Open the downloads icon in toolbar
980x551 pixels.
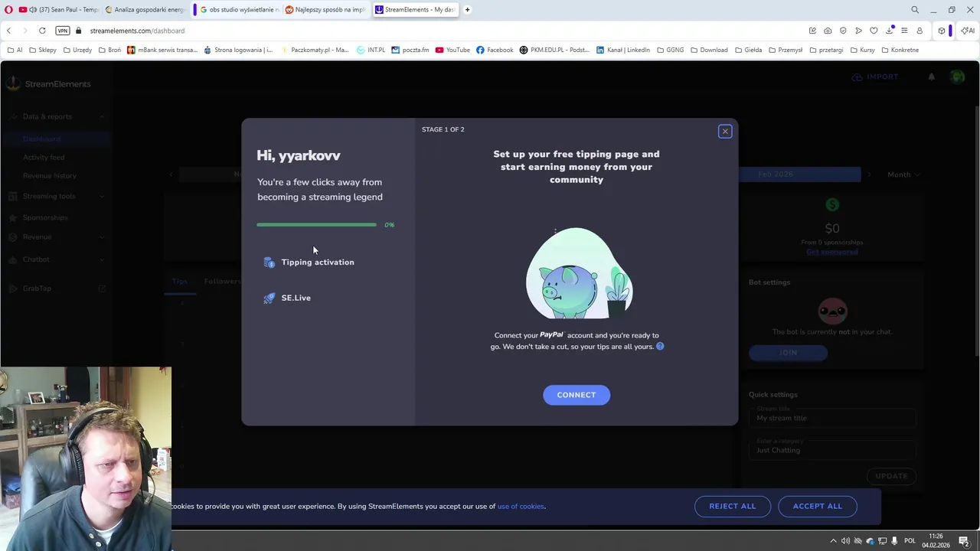890,31
